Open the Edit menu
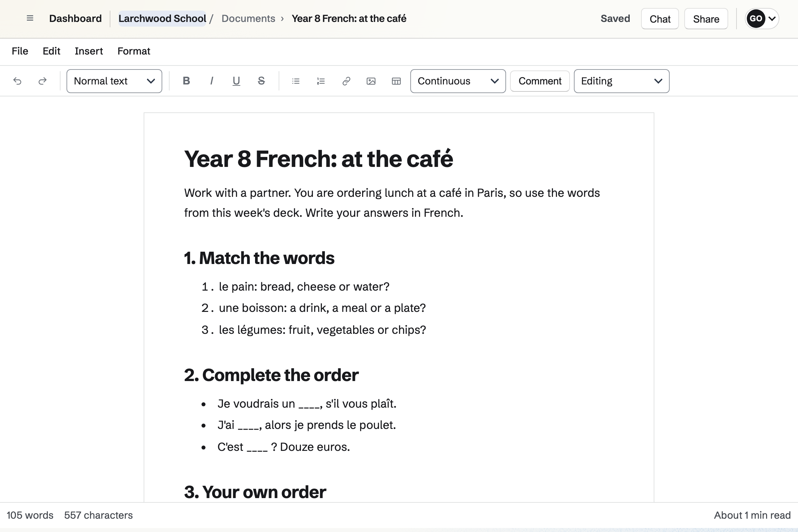The height and width of the screenshot is (532, 798). tap(52, 51)
